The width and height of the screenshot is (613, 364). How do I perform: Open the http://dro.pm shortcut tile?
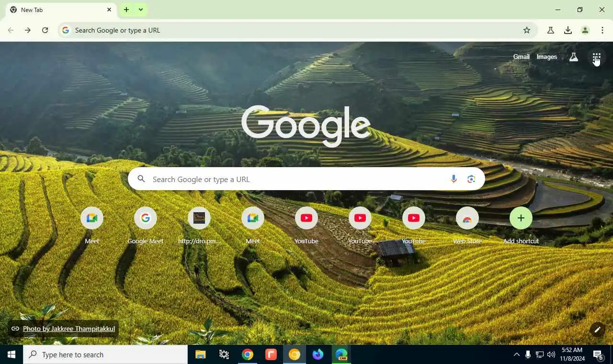click(x=199, y=225)
